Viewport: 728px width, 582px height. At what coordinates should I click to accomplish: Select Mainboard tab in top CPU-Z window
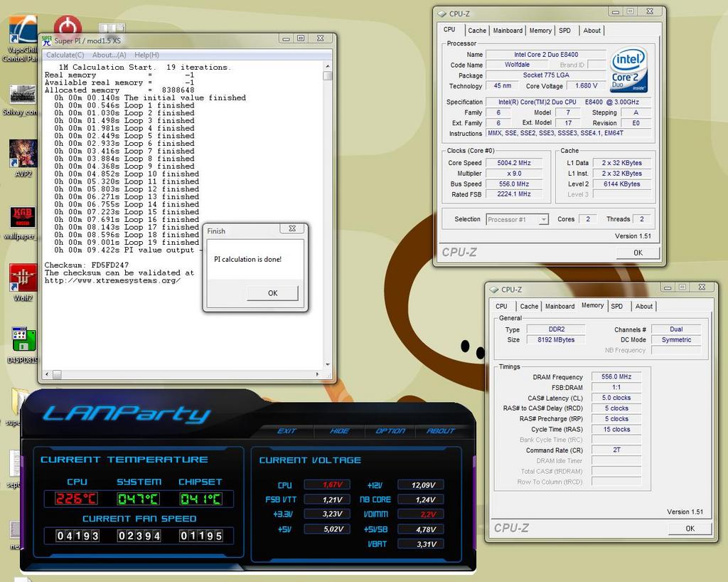pos(508,31)
